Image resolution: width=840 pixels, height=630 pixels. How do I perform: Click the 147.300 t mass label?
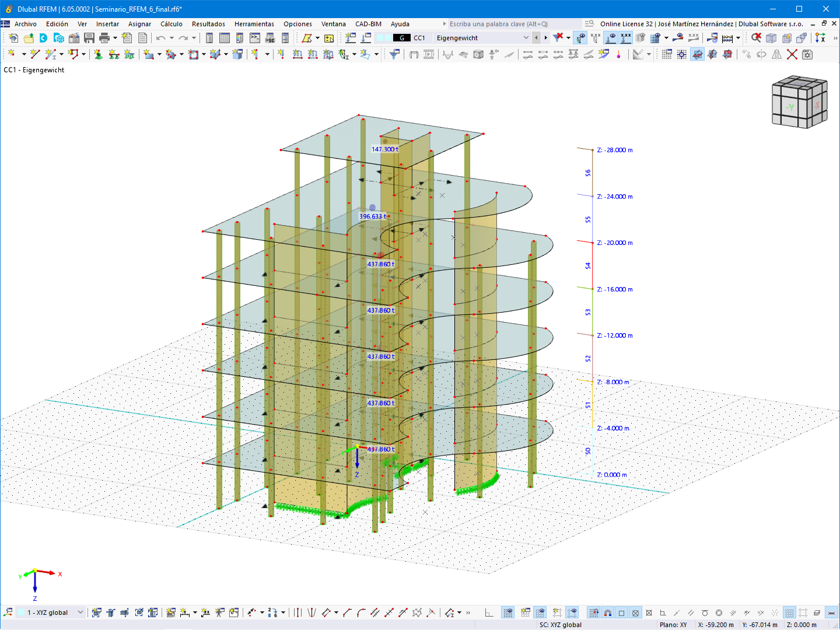385,149
